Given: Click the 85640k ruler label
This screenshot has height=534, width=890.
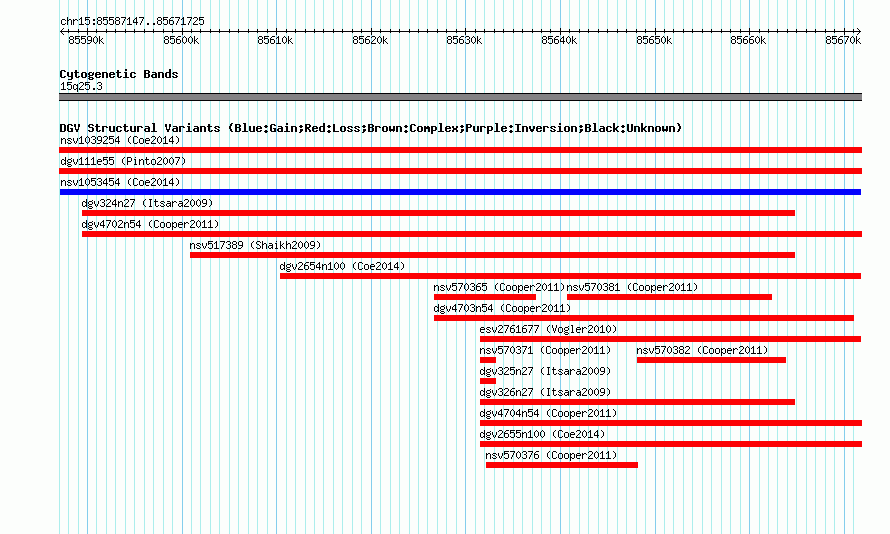Looking at the screenshot, I should (559, 40).
